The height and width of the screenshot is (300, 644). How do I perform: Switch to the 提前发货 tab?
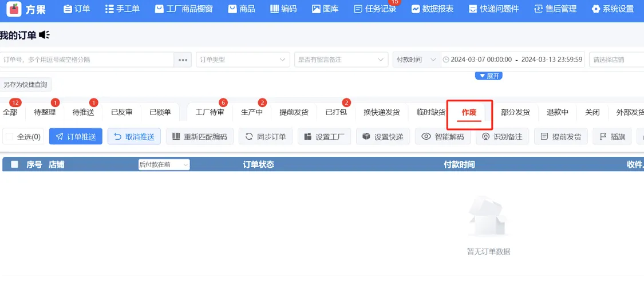pos(294,112)
